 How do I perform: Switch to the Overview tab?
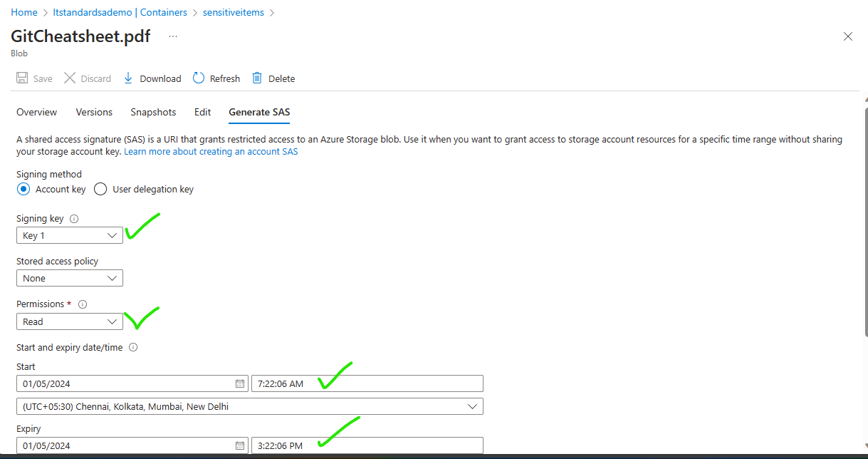coord(37,112)
